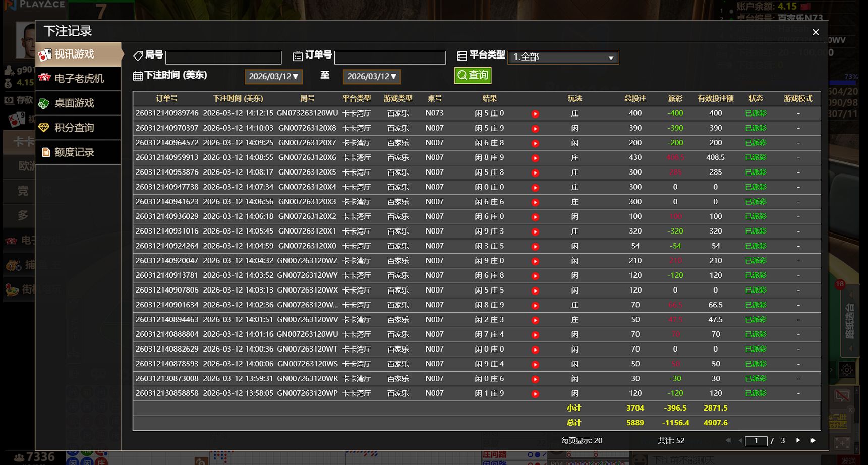This screenshot has width=868, height=465.
Task: Go to next page arrow
Action: coord(798,440)
